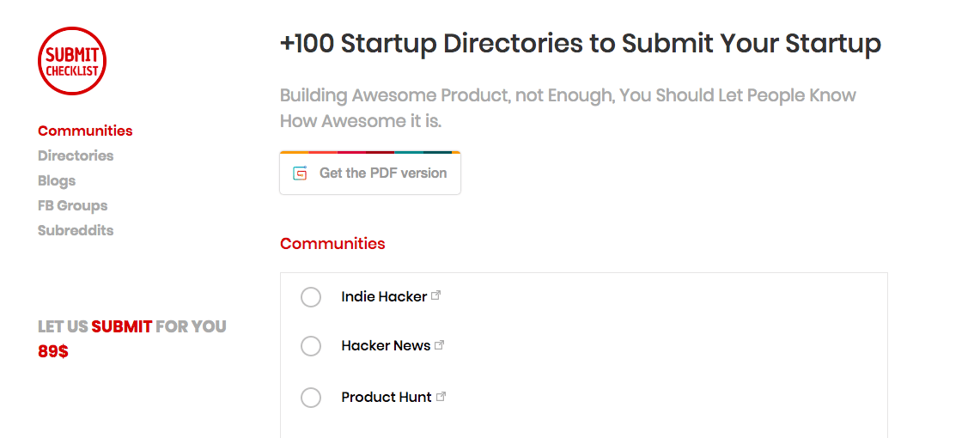Go to Communities in the sidebar
Image resolution: width=980 pixels, height=438 pixels.
pos(85,131)
